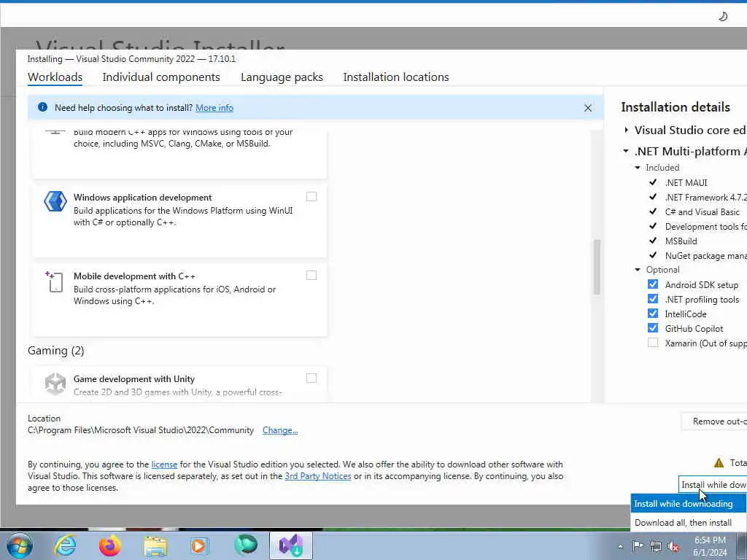Click the MSBuild included item
Screen dimensions: 747x560
coord(681,241)
